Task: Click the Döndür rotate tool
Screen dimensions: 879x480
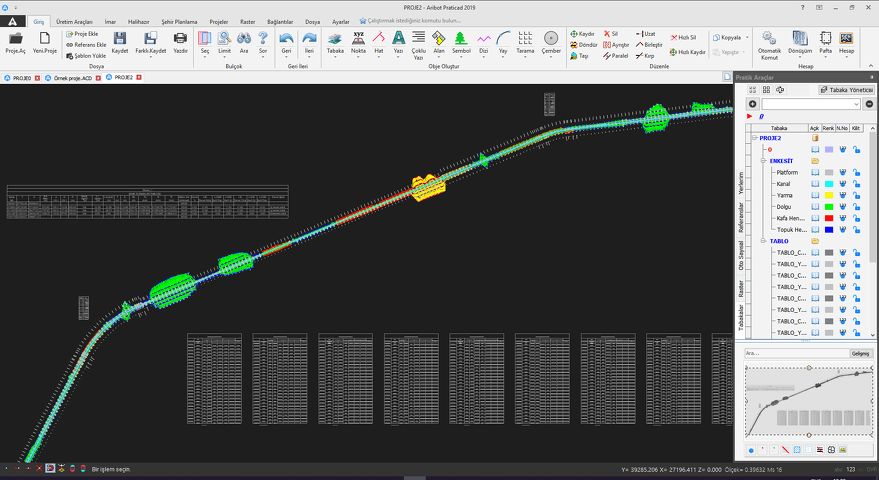Action: pyautogui.click(x=583, y=45)
